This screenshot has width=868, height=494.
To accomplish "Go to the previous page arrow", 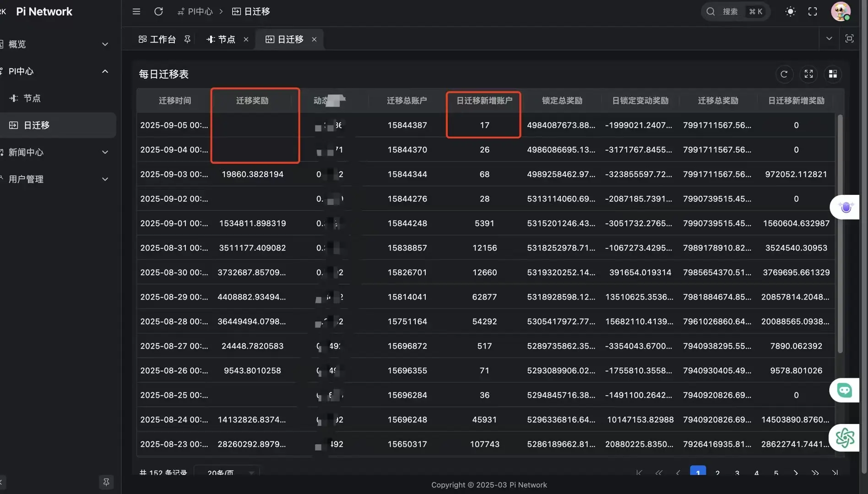I will [678, 473].
